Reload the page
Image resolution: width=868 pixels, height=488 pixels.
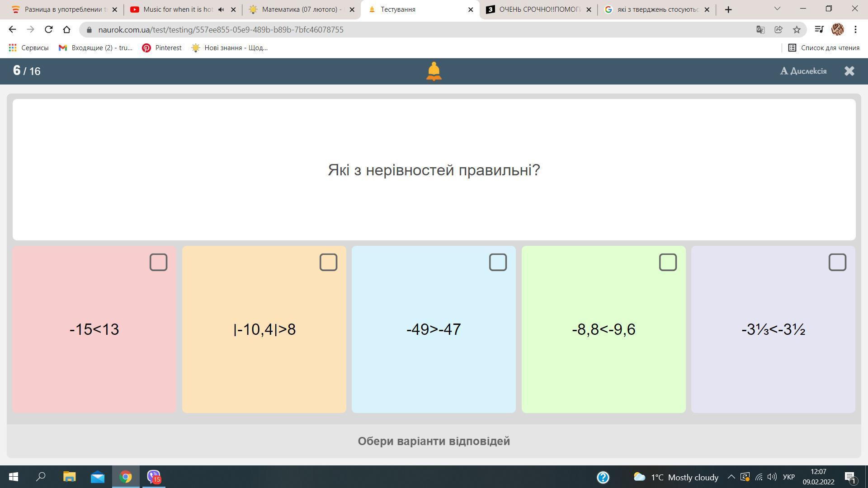point(48,30)
